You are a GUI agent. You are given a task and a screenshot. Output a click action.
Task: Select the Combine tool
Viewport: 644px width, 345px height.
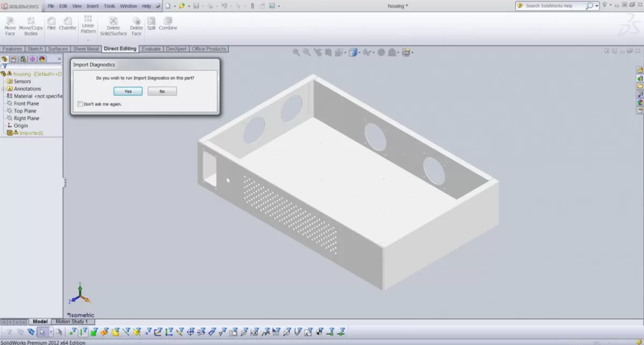168,24
